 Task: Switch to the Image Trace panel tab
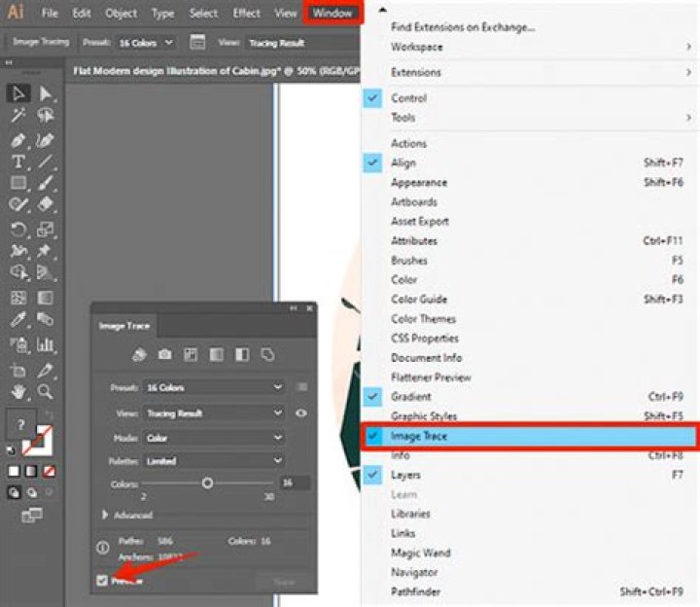coord(124,326)
